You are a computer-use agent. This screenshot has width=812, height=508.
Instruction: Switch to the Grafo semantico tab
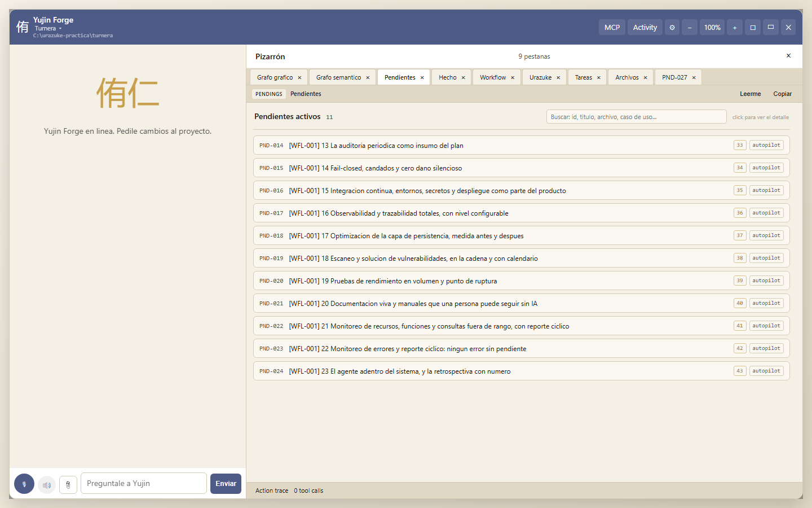click(339, 77)
